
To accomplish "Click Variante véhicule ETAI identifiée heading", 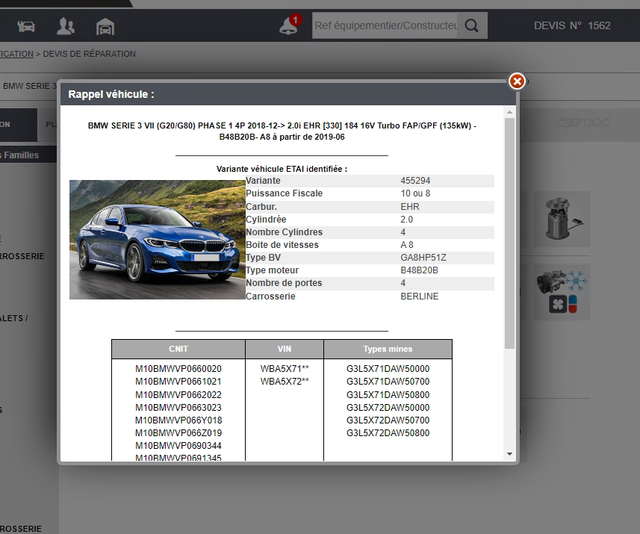I will [x=282, y=169].
